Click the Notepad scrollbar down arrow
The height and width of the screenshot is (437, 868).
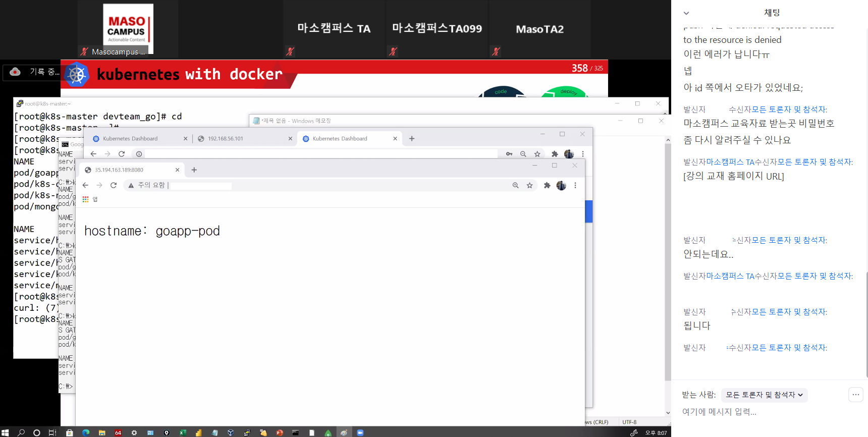point(668,412)
